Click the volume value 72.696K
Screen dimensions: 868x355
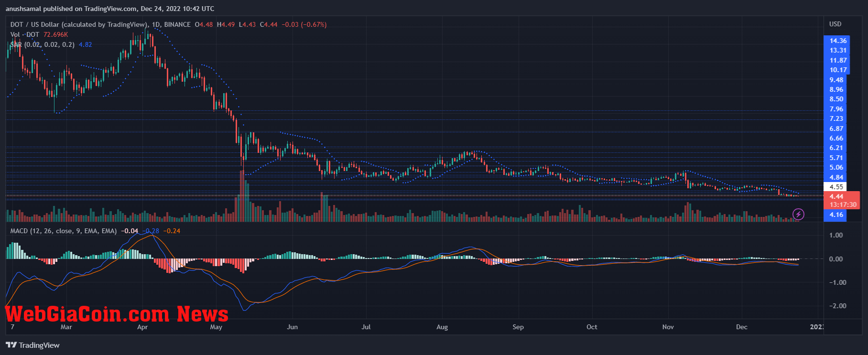tap(56, 34)
